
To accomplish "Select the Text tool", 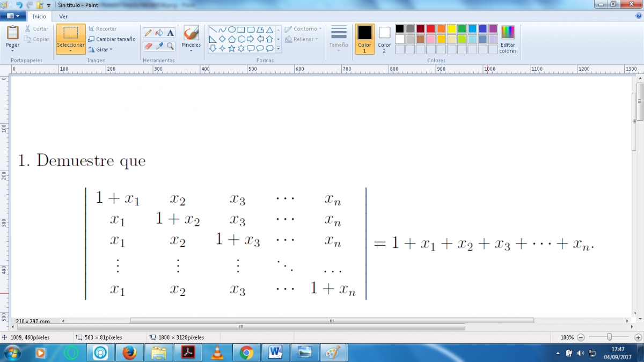I will point(170,33).
